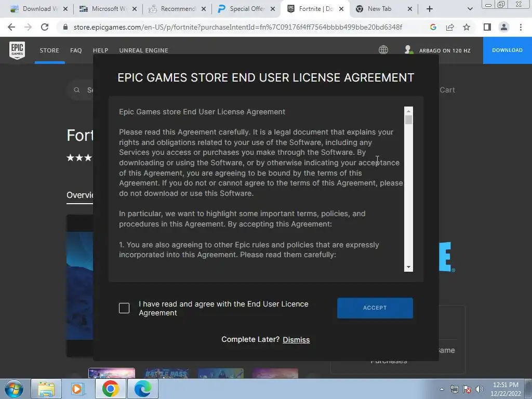Open the STORE nav item

coord(49,50)
